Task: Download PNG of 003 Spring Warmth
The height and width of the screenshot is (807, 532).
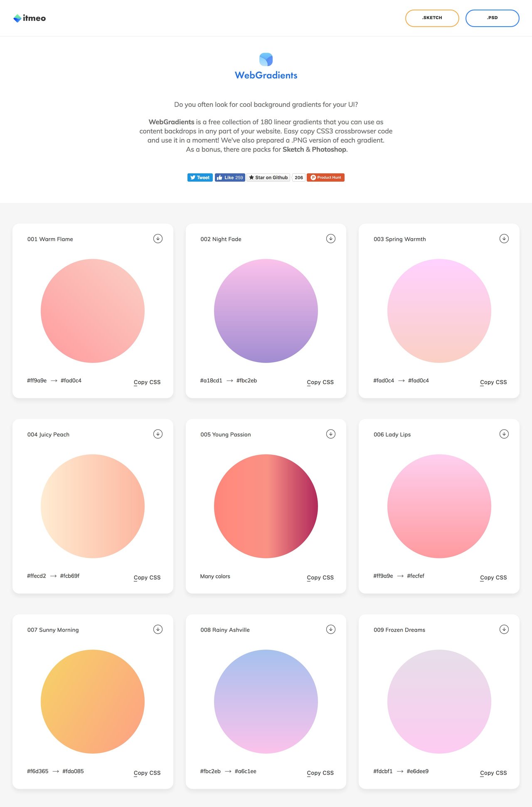Action: [504, 239]
